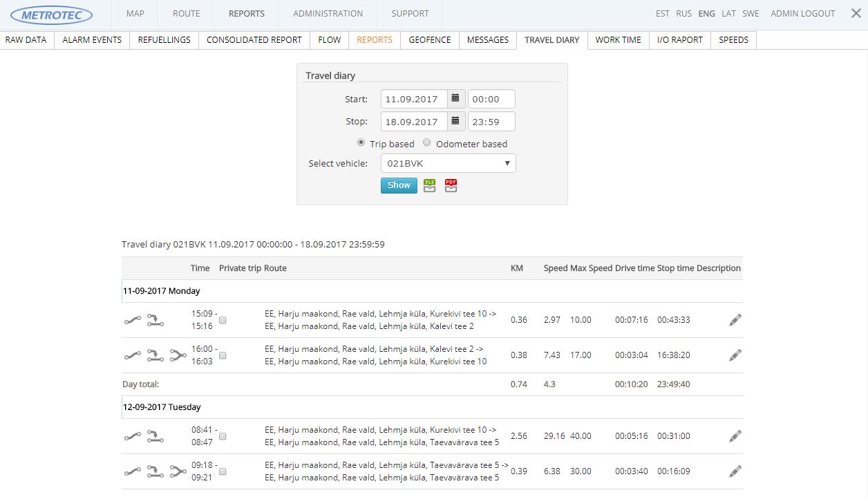This screenshot has height=497, width=868.
Task: Mark the 15:09 trip as private
Action: pyautogui.click(x=223, y=321)
